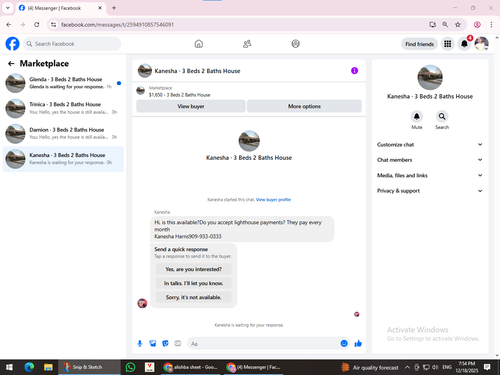Record a voice clip with the microphone
Image resolution: width=500 pixels, height=375 pixels.
click(140, 343)
